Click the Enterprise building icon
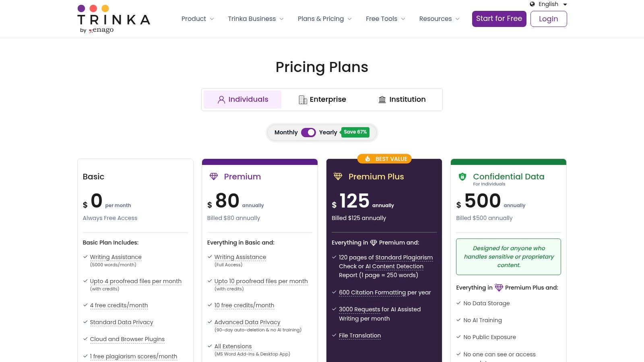This screenshot has height=362, width=644. (x=303, y=100)
